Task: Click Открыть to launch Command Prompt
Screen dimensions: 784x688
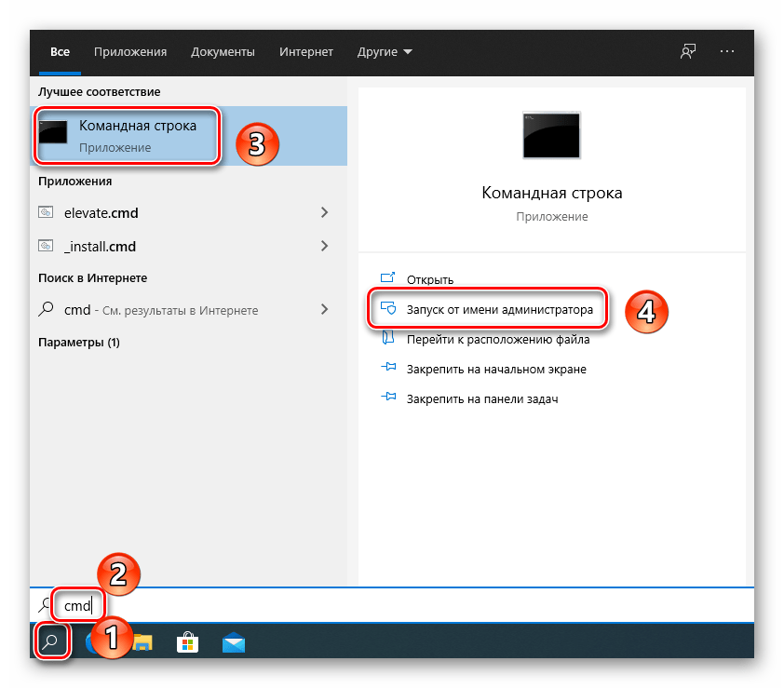Action: tap(429, 279)
